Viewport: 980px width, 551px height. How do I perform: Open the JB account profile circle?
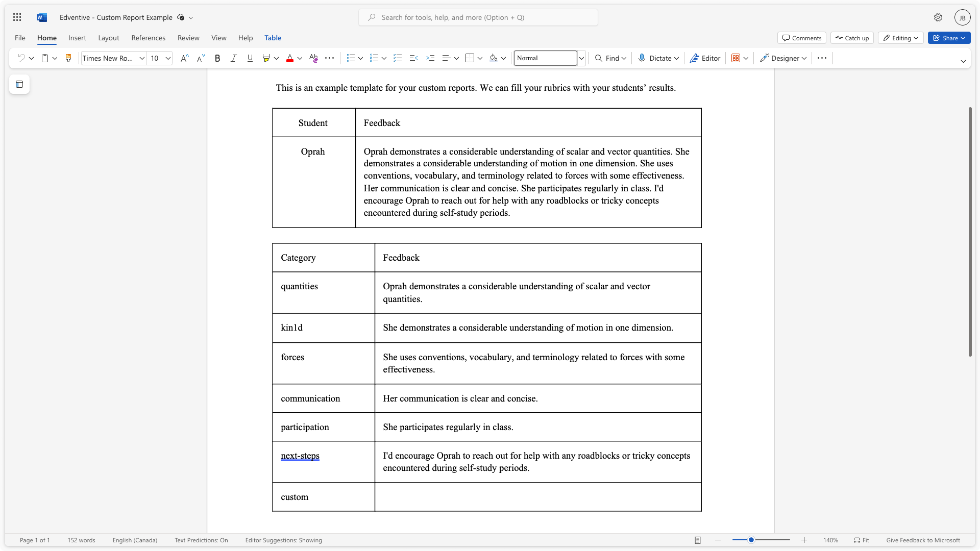tap(962, 17)
